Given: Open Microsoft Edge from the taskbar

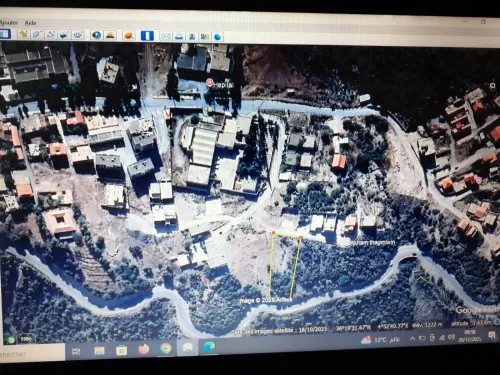Looking at the screenshot, I should point(209,347).
